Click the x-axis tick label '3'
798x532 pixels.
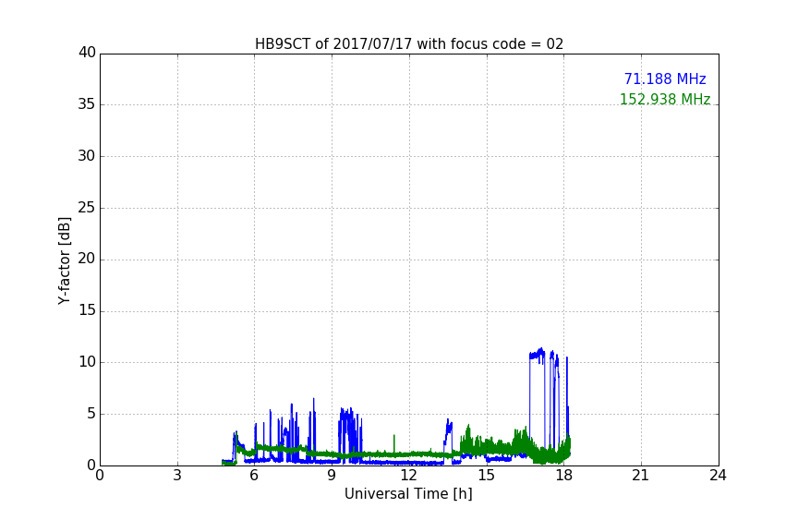tap(177, 476)
